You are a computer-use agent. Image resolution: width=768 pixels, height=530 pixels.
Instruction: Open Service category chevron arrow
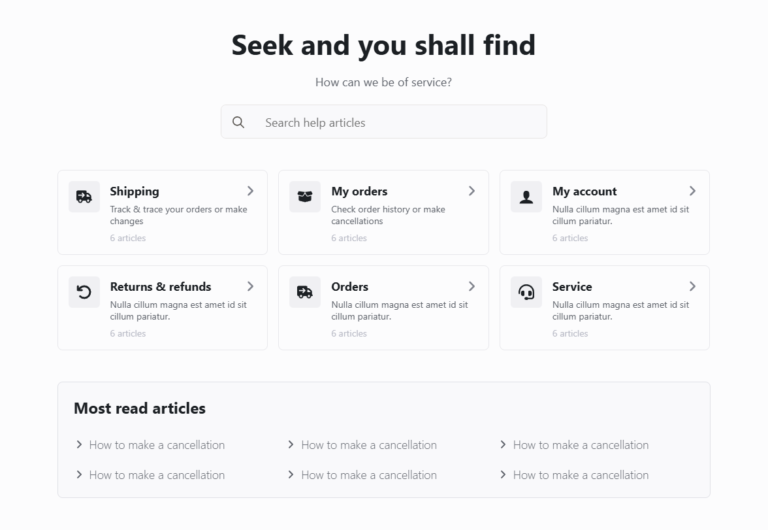tap(692, 286)
